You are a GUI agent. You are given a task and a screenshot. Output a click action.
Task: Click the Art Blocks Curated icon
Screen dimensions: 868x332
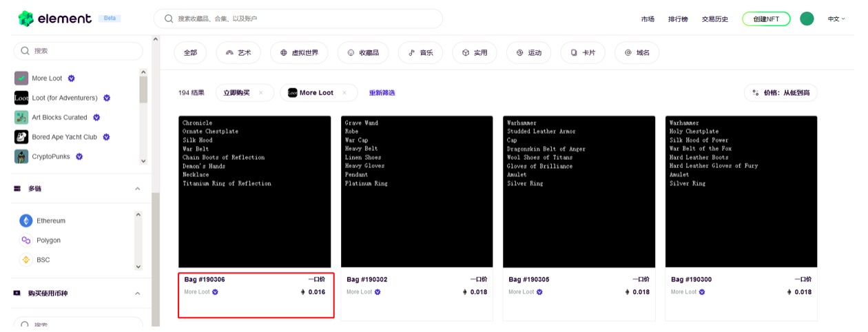[21, 117]
